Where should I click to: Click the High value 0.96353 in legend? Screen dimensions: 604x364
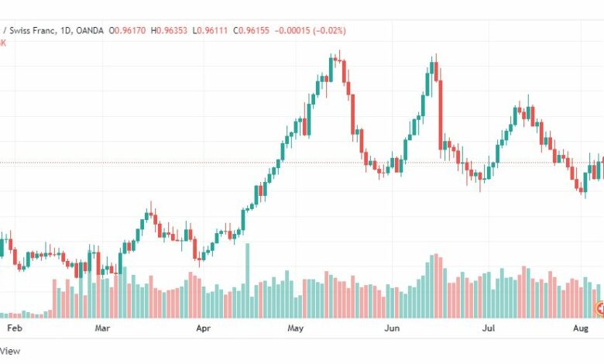[x=172, y=30]
